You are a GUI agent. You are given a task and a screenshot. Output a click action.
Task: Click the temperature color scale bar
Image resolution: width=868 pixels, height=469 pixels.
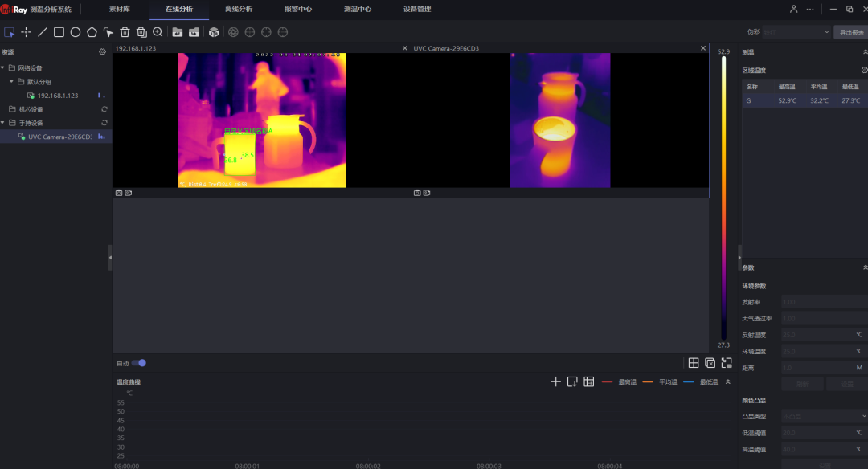point(723,198)
